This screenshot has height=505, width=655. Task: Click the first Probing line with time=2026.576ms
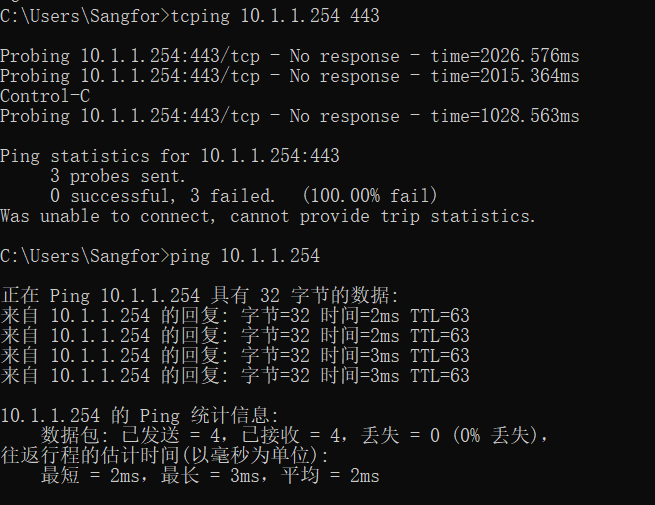(289, 56)
